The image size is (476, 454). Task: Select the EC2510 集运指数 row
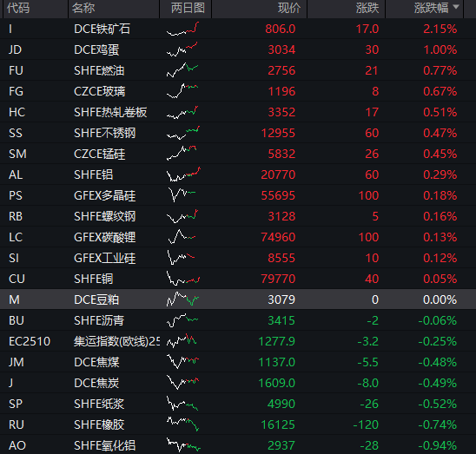[238, 341]
